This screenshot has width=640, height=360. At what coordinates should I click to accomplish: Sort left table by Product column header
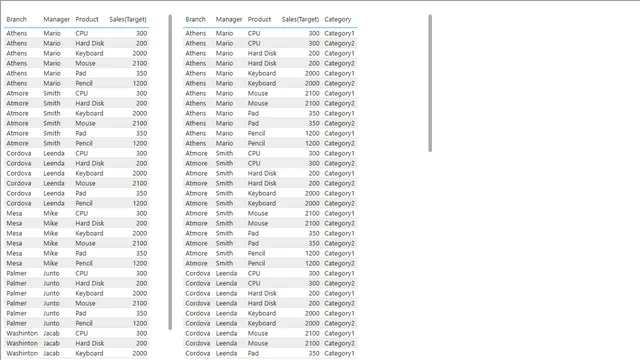87,19
